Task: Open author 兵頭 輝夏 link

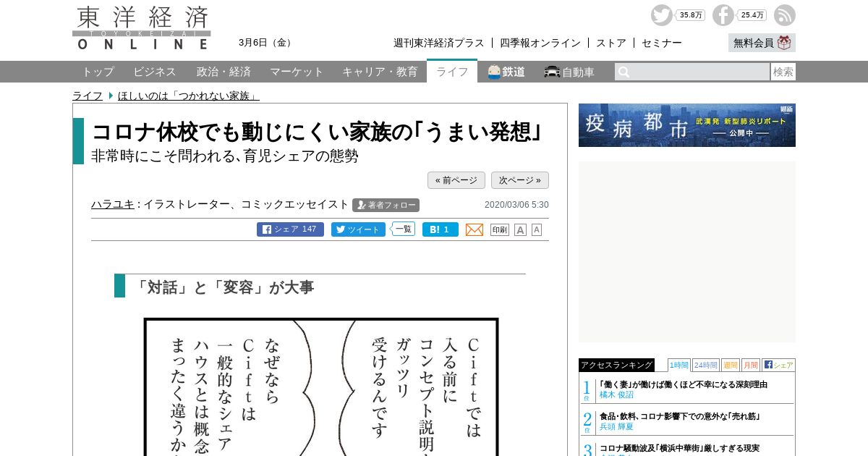Action: pos(616,427)
